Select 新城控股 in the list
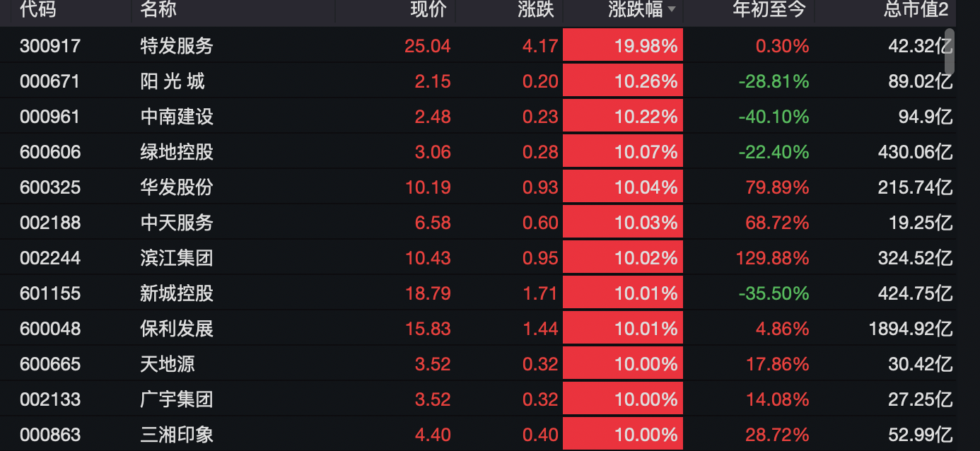The image size is (980, 451). (177, 293)
